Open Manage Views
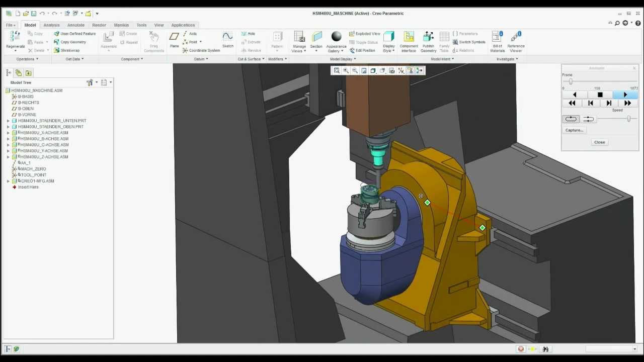 pyautogui.click(x=299, y=41)
